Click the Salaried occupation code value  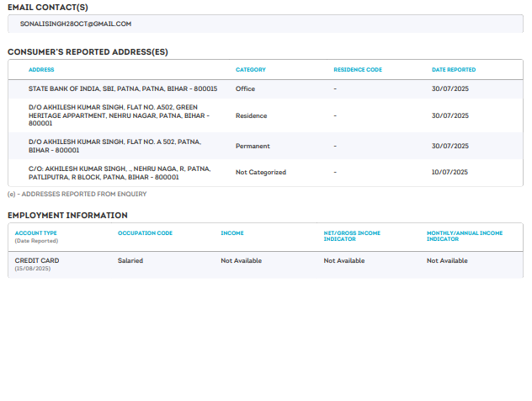(130, 260)
